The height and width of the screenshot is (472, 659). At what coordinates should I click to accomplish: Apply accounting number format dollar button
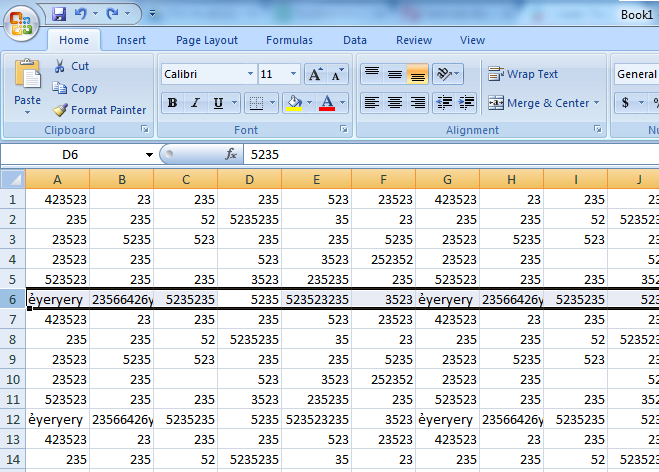(x=626, y=103)
